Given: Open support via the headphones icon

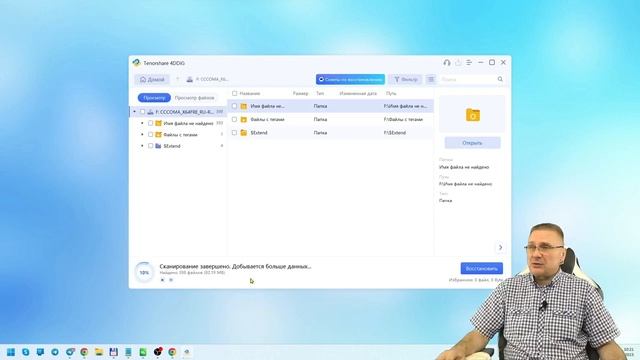Looking at the screenshot, I should click(447, 62).
